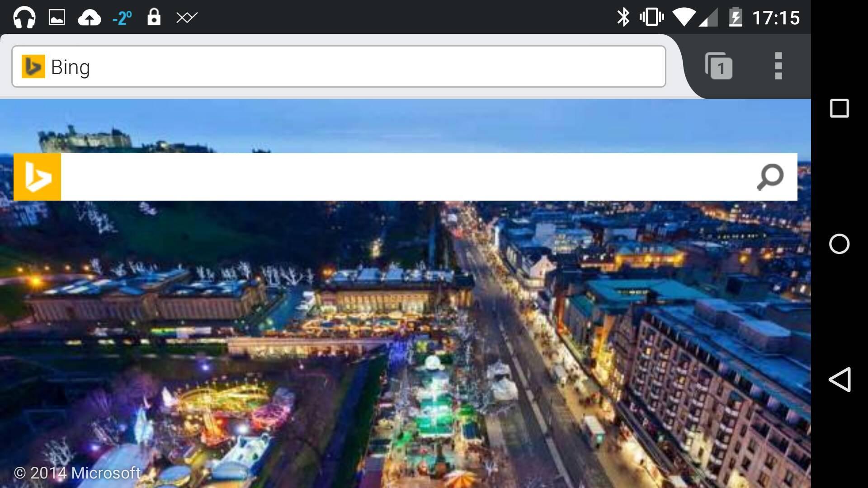This screenshot has width=868, height=488.
Task: Open the browser overflow menu
Action: tap(778, 66)
